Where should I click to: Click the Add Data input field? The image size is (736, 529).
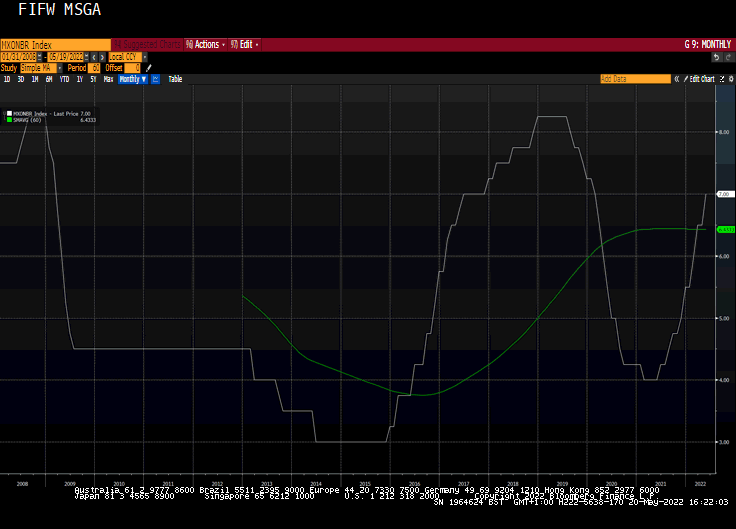(634, 79)
